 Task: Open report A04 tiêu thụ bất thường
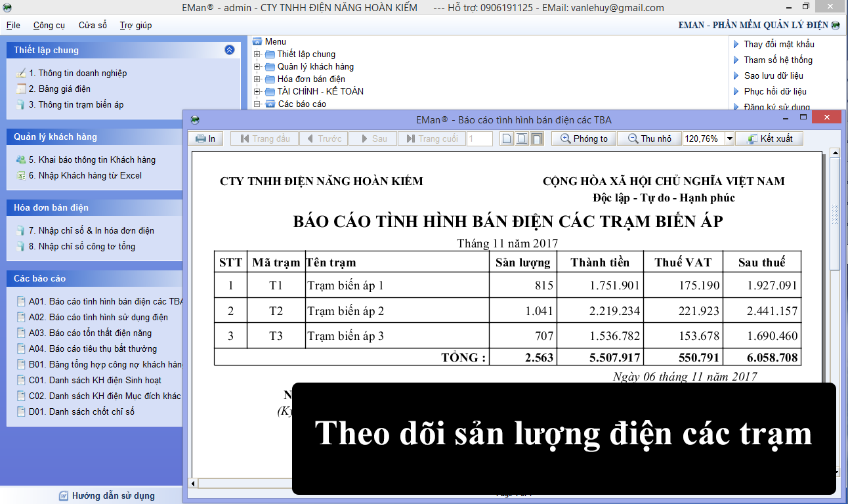pyautogui.click(x=93, y=348)
